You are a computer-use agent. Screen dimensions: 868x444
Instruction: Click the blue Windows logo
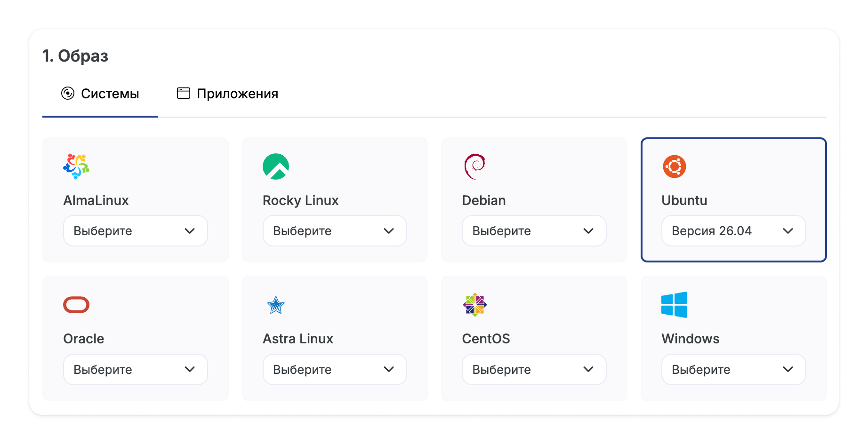coord(674,305)
